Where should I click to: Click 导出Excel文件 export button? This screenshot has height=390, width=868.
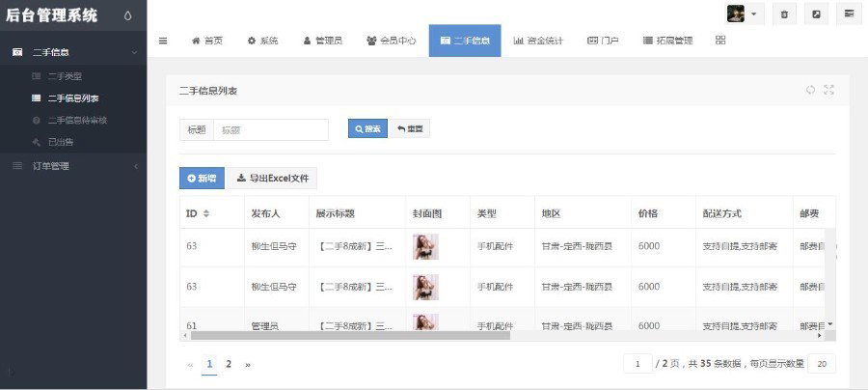(273, 178)
